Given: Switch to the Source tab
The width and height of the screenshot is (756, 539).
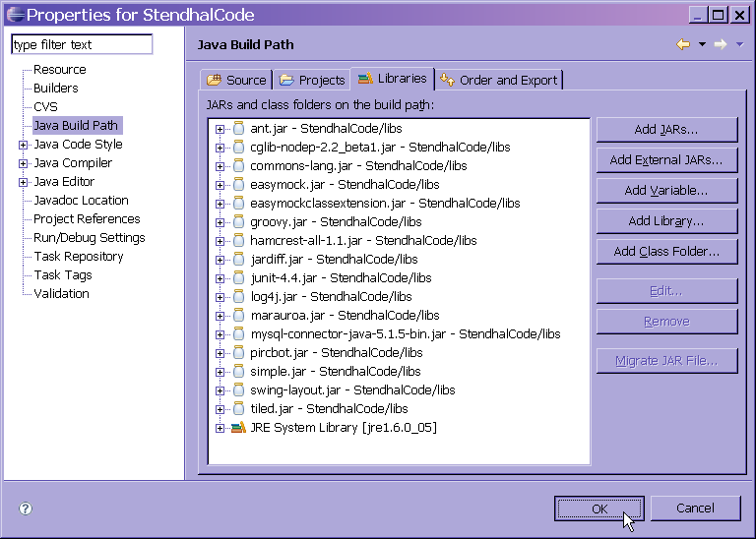Looking at the screenshot, I should point(236,80).
